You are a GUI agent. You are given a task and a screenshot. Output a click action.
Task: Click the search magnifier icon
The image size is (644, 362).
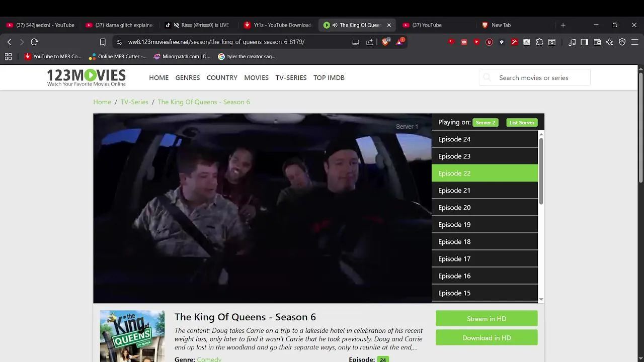[487, 77]
